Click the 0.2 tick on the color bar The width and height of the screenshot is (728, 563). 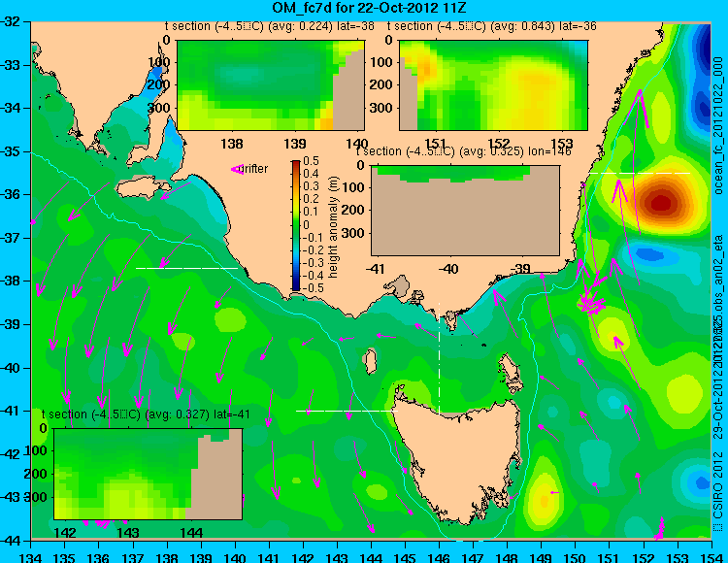click(311, 199)
